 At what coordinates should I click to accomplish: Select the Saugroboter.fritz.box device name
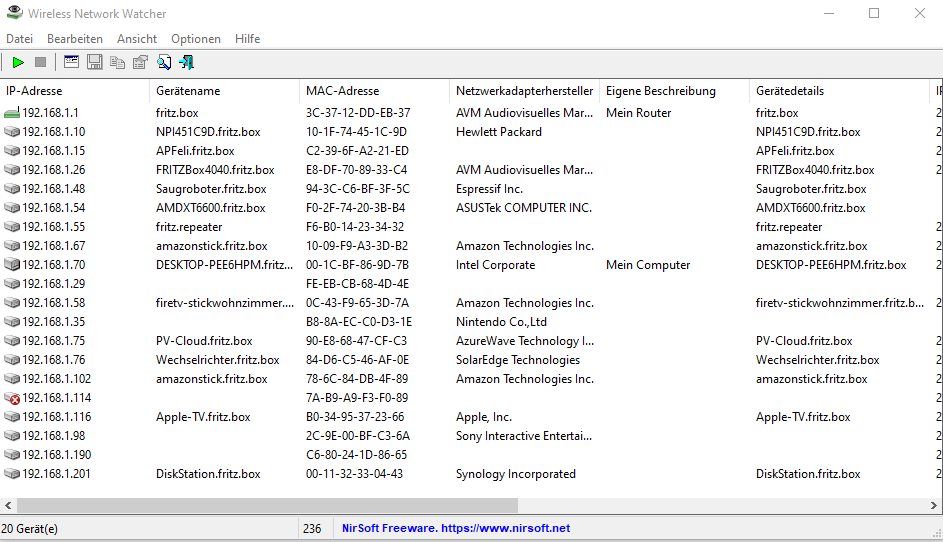click(x=211, y=189)
